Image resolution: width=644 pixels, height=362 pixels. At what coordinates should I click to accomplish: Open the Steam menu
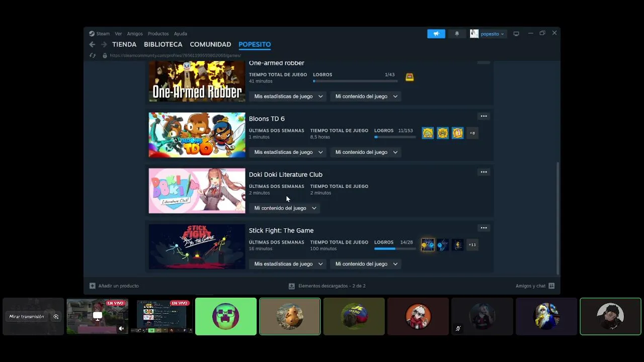point(103,34)
